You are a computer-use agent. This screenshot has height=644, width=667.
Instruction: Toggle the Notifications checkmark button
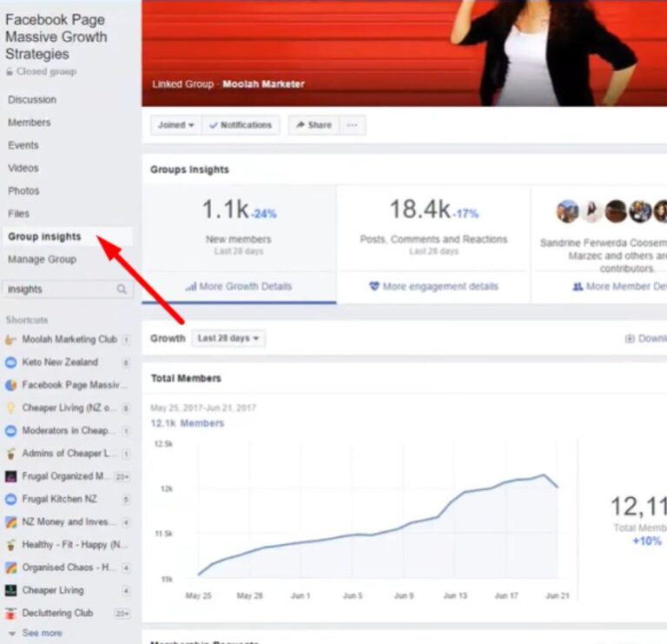pyautogui.click(x=241, y=125)
